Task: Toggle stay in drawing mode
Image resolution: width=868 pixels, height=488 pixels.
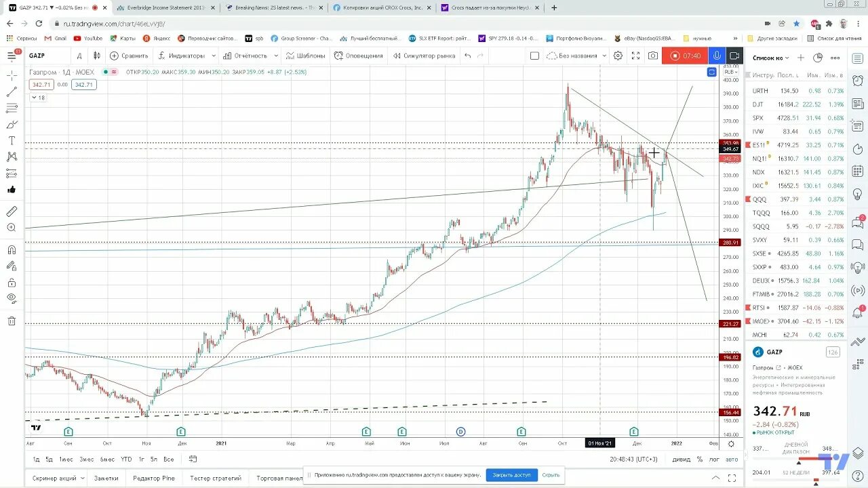Action: click(12, 266)
